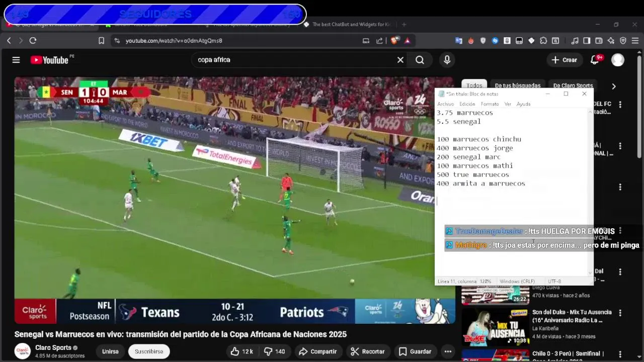Select the 'De Claro Sports' chip
The width and height of the screenshot is (644, 362).
click(x=573, y=85)
